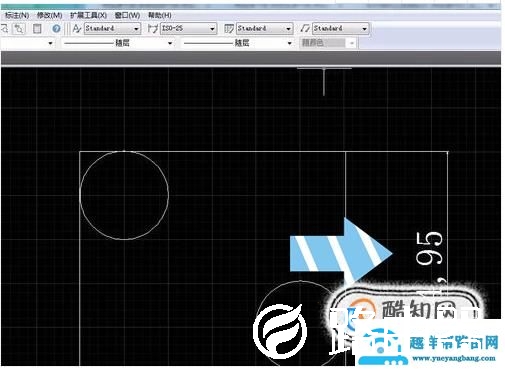Viewport: 505px width, 369px height.
Task: Click the multileader style icon
Action: (305, 29)
